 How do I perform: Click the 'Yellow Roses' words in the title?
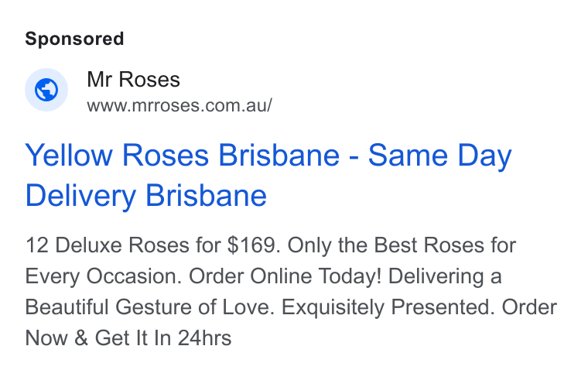[117, 155]
